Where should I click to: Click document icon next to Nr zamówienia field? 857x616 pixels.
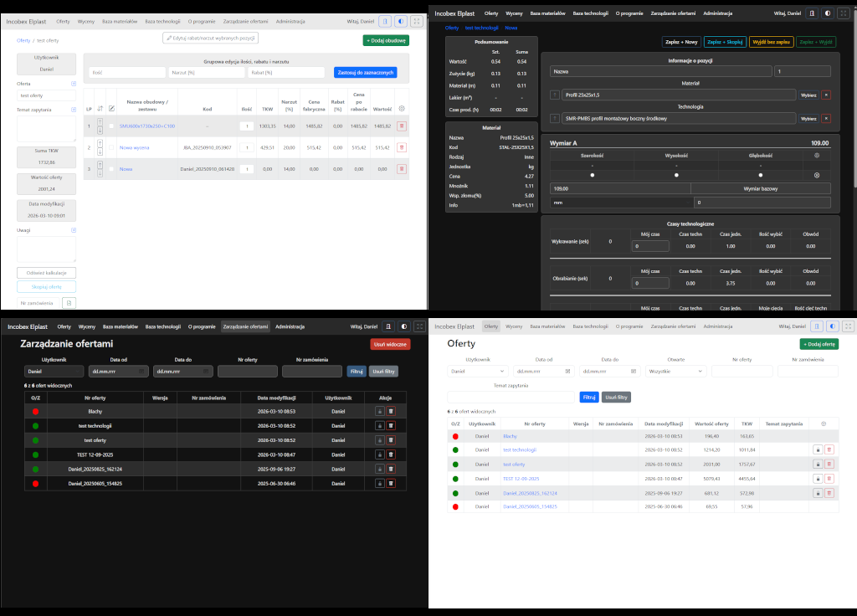pyautogui.click(x=69, y=303)
